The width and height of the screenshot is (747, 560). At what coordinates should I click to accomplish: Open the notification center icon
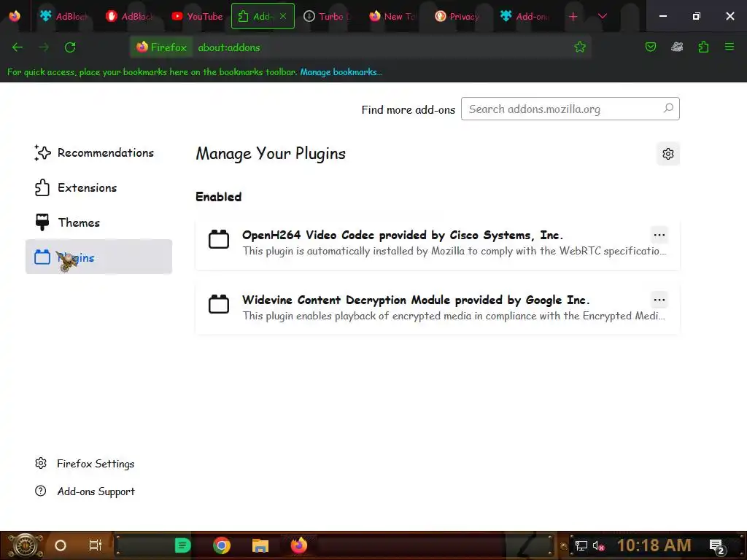[x=717, y=546]
